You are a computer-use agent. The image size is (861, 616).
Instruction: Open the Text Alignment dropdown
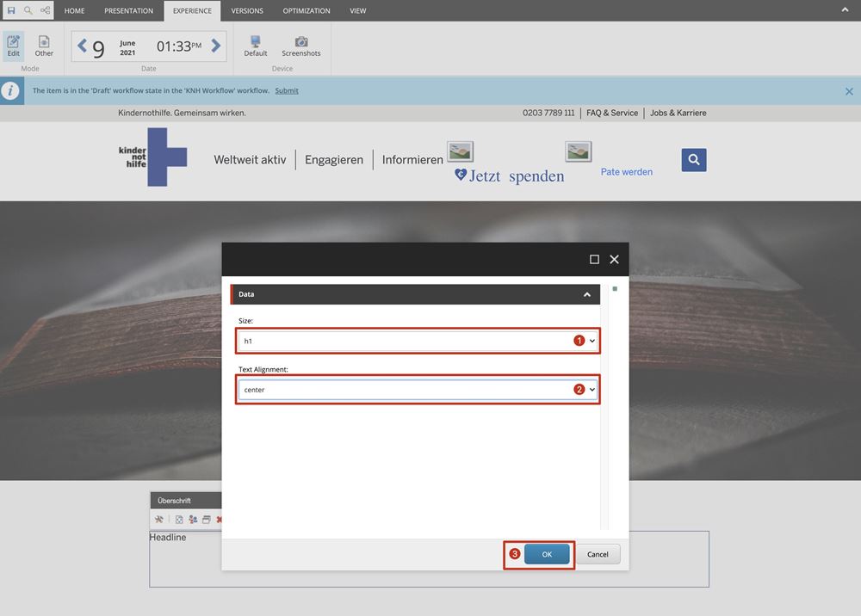pos(418,390)
